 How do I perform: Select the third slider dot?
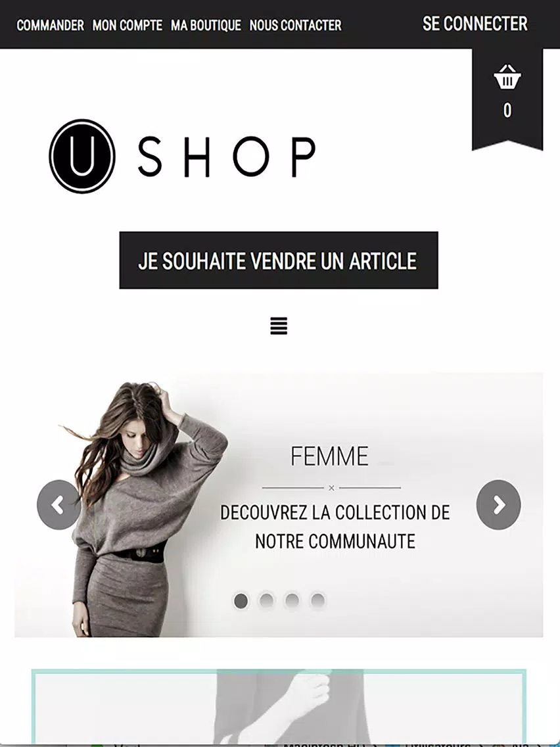point(292,601)
